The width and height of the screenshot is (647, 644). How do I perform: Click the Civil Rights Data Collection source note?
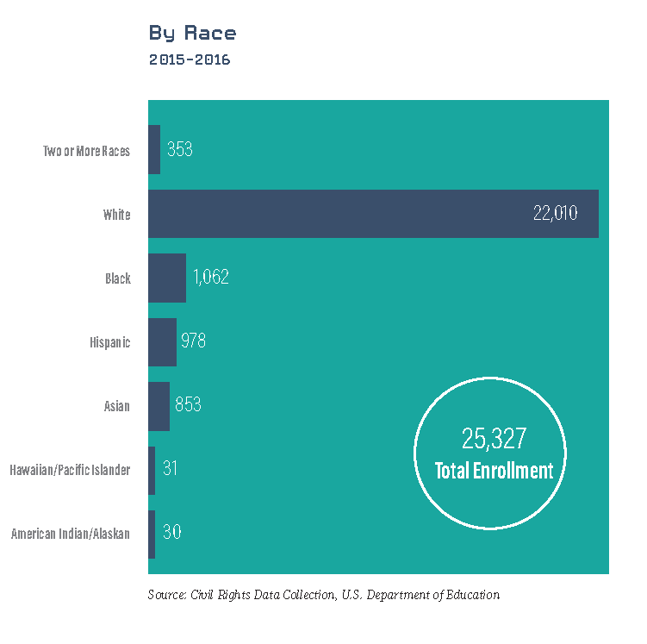point(323,595)
